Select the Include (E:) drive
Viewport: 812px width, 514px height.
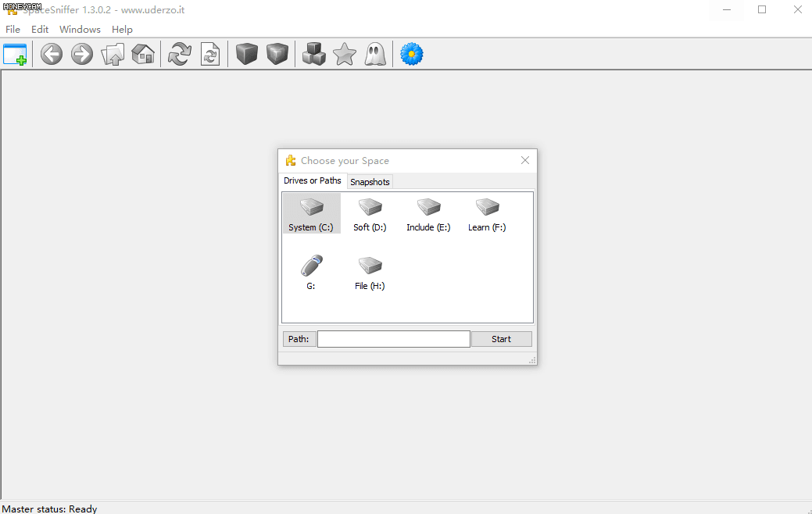[428, 214]
